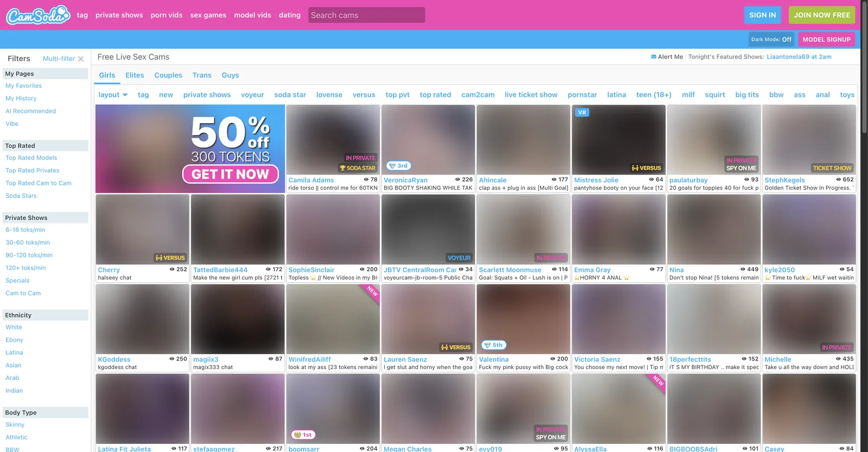Image resolution: width=868 pixels, height=452 pixels.
Task: Open the Liaantonela69 featured show link
Action: [799, 57]
